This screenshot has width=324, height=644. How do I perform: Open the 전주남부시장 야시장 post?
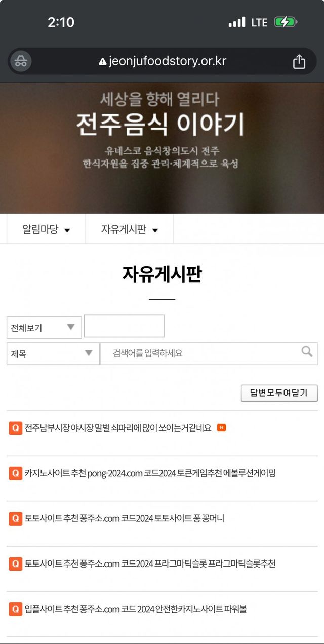(117, 428)
